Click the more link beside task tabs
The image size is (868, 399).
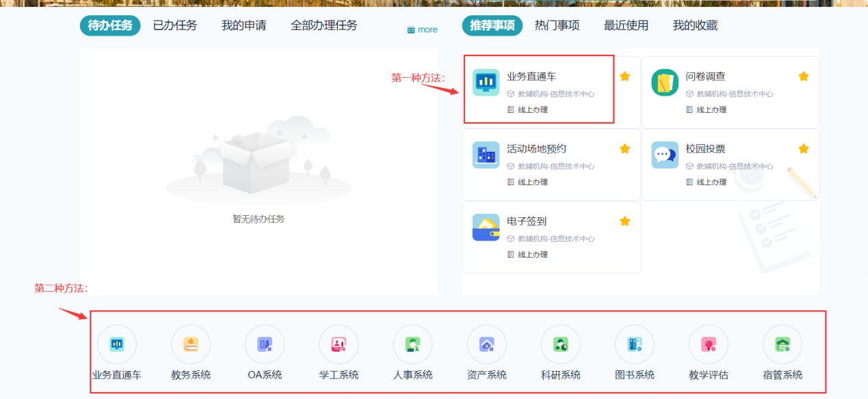(x=422, y=29)
